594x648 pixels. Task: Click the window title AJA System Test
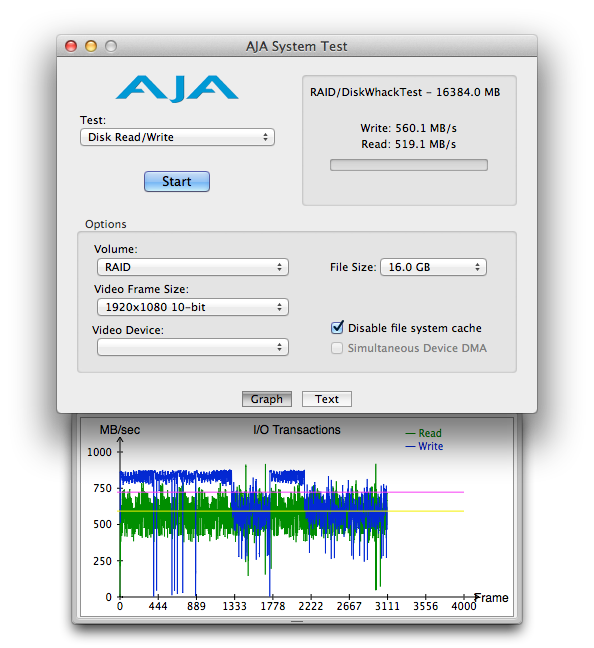[x=297, y=46]
